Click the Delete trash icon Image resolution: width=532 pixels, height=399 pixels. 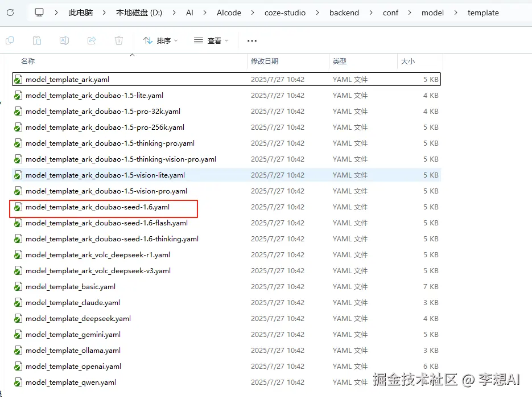119,41
